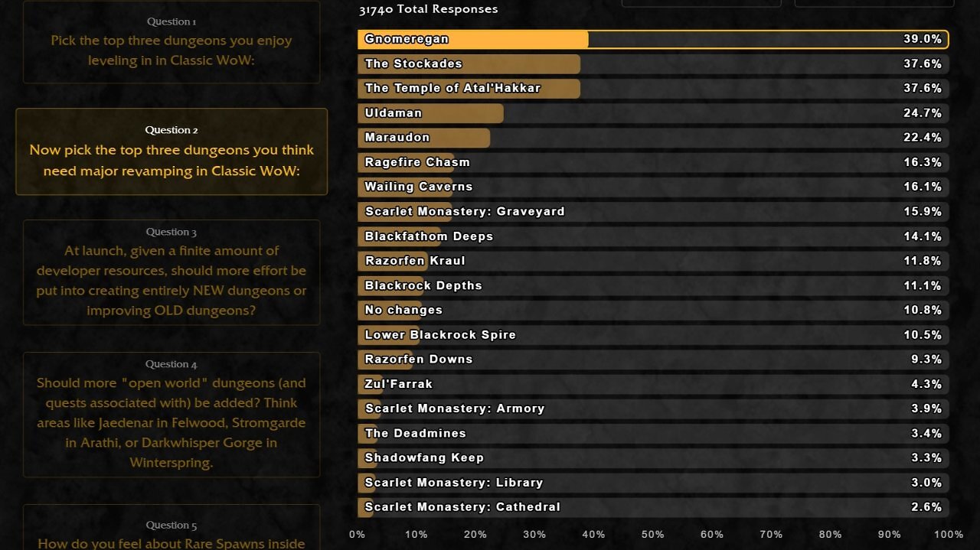
Task: Select Scarlet Monastery: Graveyard row
Action: click(653, 212)
